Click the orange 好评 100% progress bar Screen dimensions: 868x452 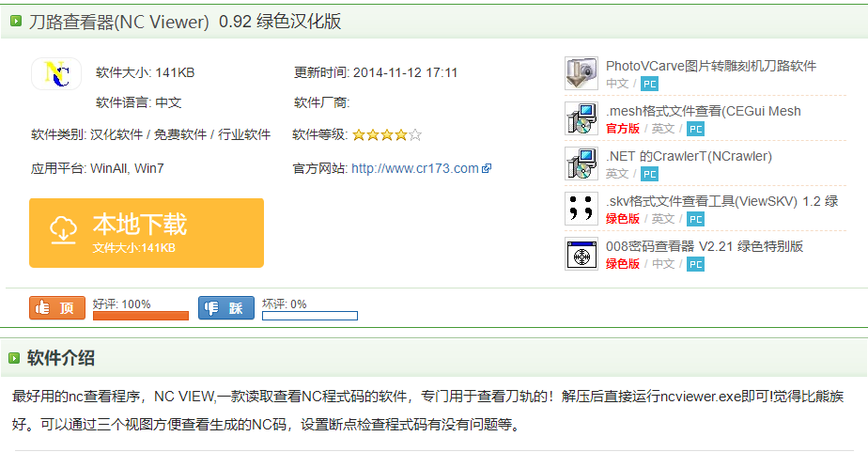click(x=141, y=316)
